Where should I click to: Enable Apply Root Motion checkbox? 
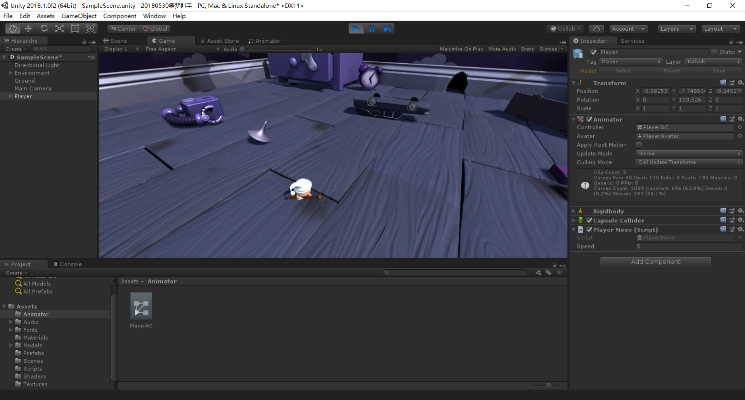click(640, 145)
